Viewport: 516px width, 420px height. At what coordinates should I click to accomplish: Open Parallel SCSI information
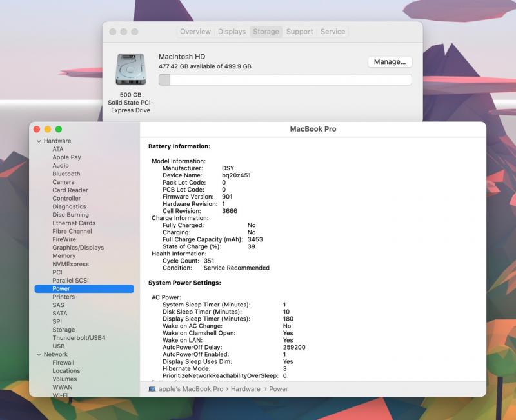pos(71,281)
